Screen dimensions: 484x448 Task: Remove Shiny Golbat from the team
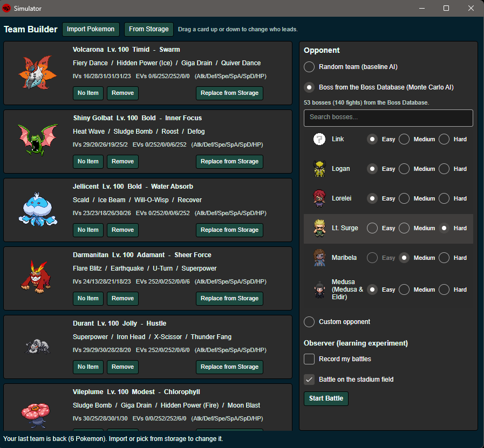click(x=122, y=162)
